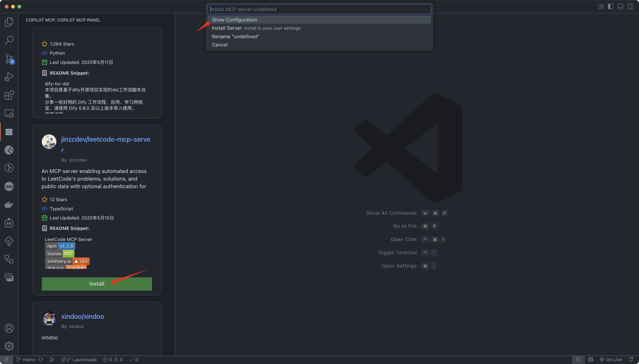Toggle the secondary side bar visibility
Image resolution: width=639 pixels, height=364 pixels.
pyautogui.click(x=630, y=6)
